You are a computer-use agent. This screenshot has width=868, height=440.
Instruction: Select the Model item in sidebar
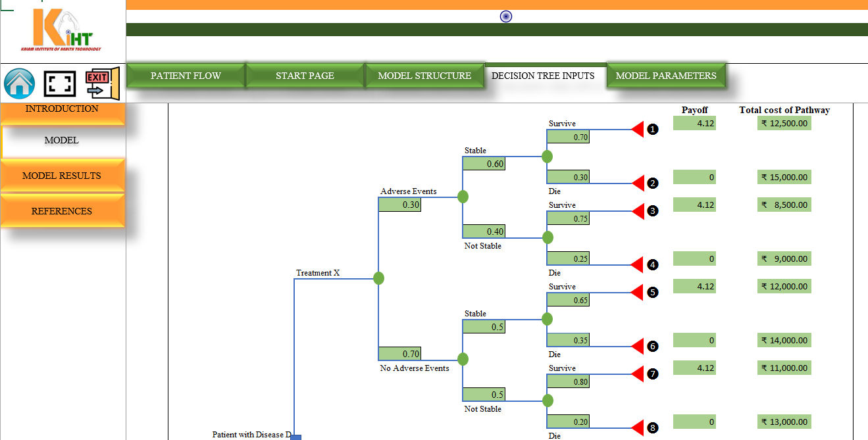(x=62, y=140)
